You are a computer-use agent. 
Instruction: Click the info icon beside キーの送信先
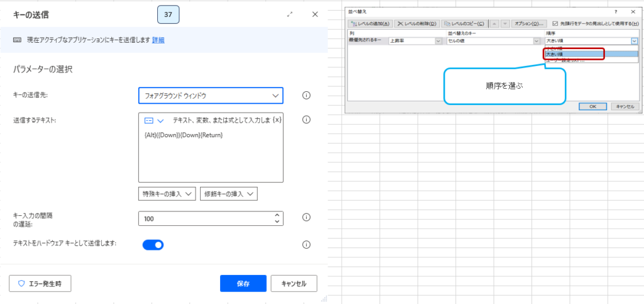click(307, 95)
